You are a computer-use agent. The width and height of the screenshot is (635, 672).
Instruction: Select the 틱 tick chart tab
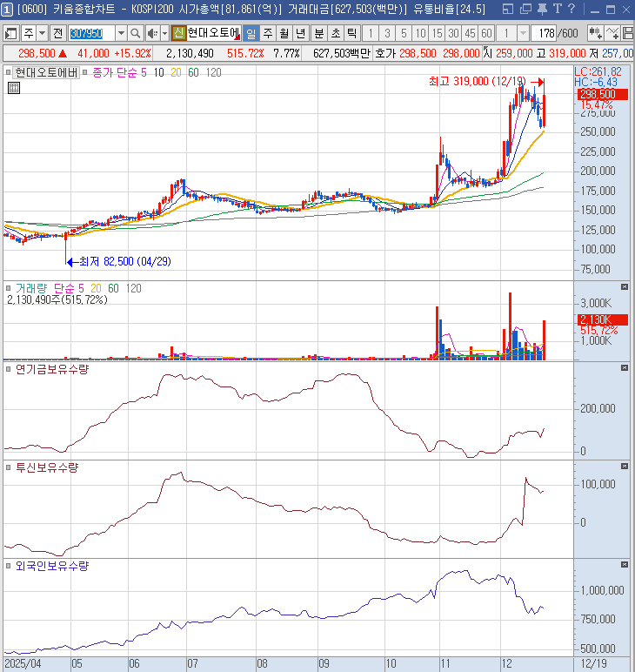pos(351,33)
